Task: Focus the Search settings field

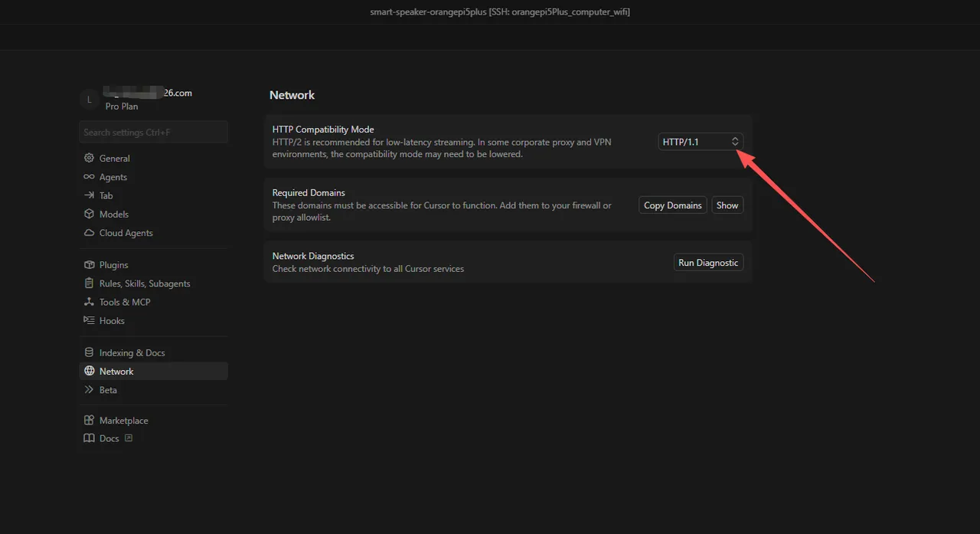Action: pos(153,132)
